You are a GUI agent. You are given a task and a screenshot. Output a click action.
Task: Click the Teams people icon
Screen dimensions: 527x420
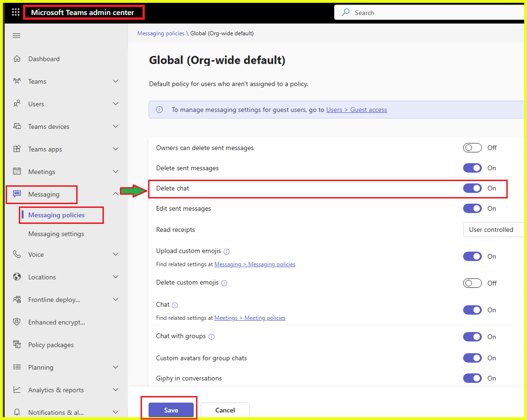click(17, 81)
